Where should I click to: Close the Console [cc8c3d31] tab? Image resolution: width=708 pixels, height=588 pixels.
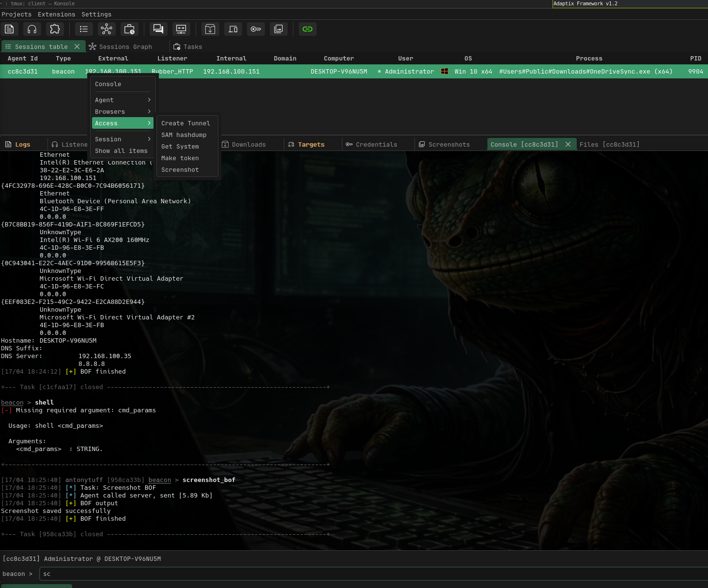click(568, 144)
